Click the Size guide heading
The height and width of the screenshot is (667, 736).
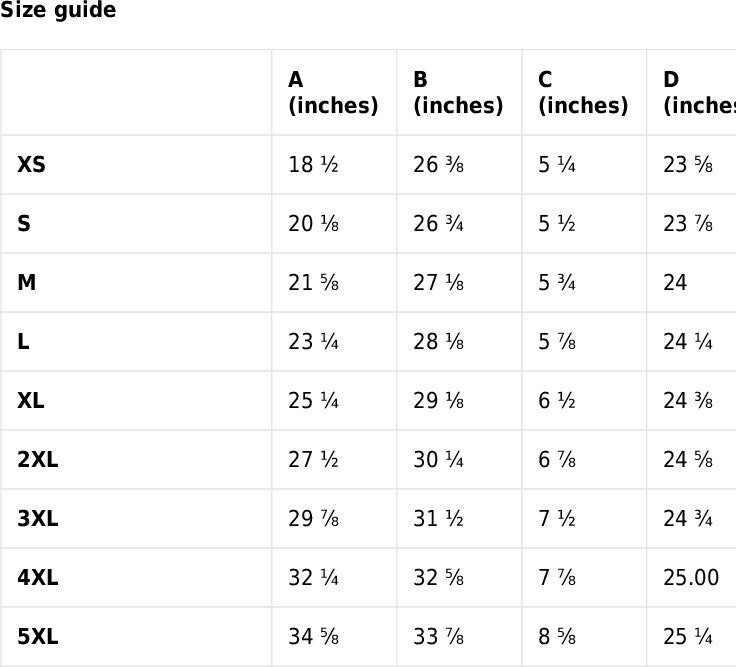tap(58, 11)
